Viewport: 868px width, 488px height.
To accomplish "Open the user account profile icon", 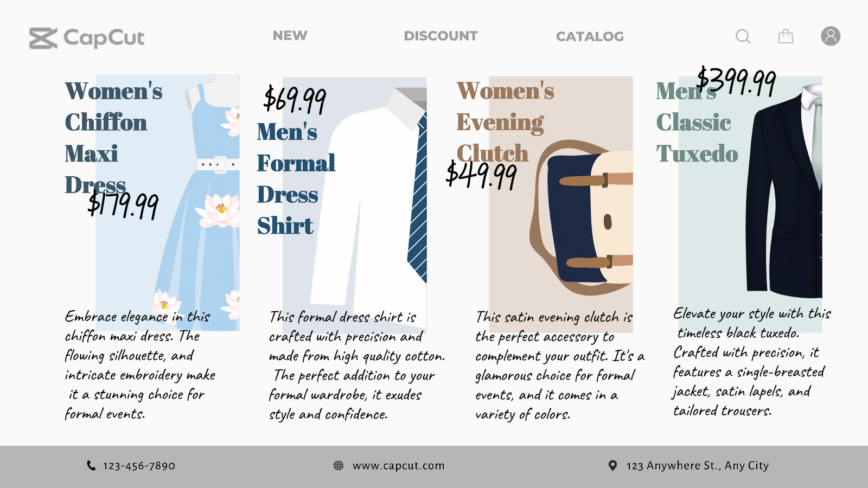I will coord(830,36).
